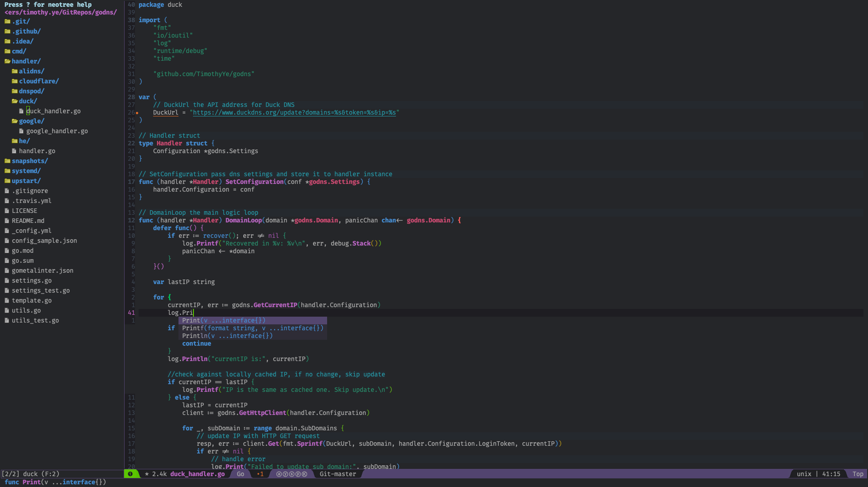Click the upstart/ folder icon
Screen dimensions: 868x487
pyautogui.click(x=7, y=181)
